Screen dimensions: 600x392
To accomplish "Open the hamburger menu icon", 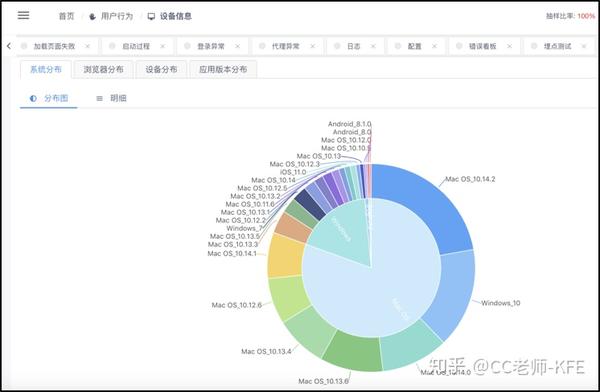I will [x=23, y=15].
